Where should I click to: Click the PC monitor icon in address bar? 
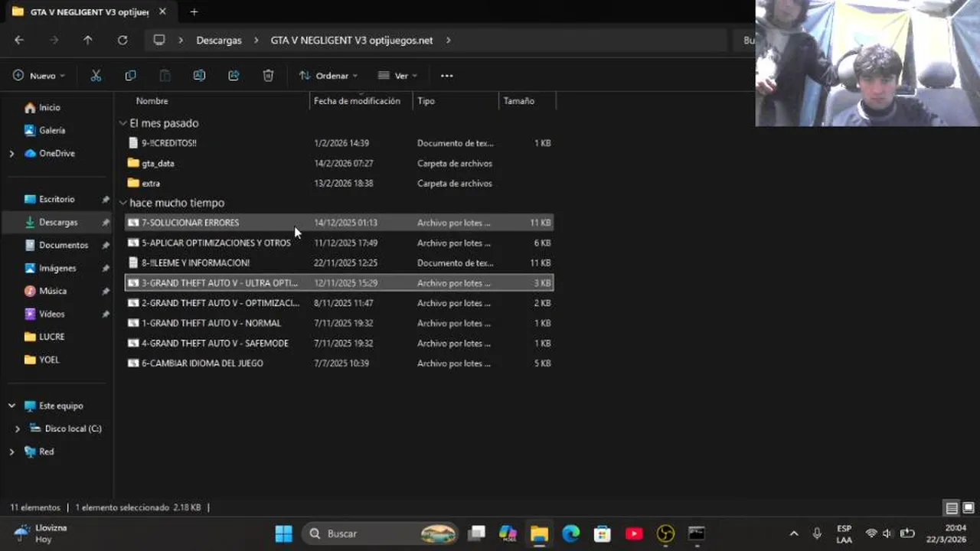tap(158, 41)
